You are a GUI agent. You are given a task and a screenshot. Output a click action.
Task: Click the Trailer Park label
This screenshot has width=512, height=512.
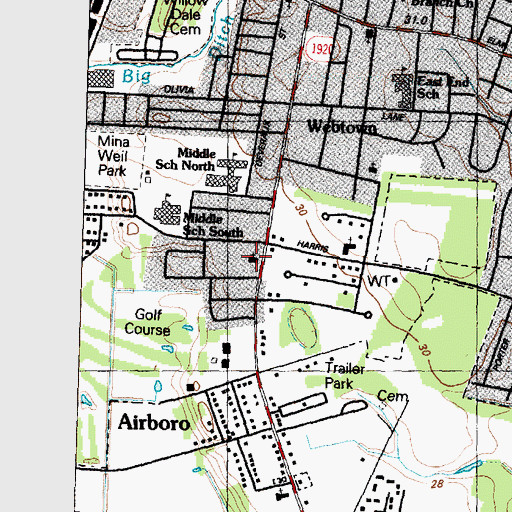[x=344, y=376]
